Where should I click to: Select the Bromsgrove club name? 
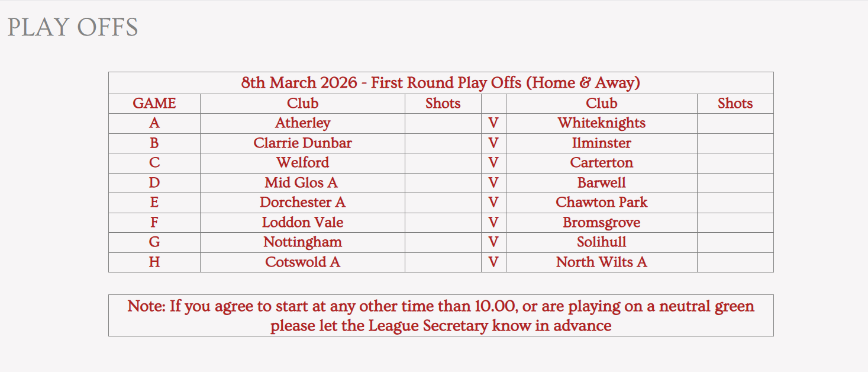click(x=602, y=223)
